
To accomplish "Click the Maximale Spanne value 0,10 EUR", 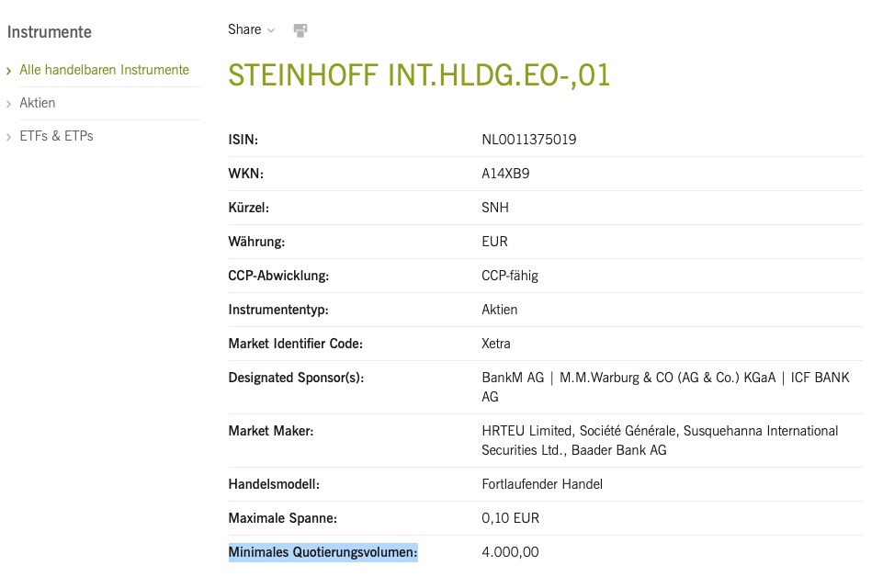I will pyautogui.click(x=510, y=518).
